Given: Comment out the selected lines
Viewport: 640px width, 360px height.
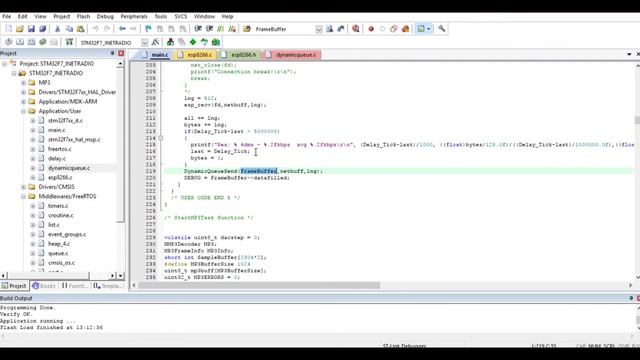Looking at the screenshot, I should pyautogui.click(x=221, y=29).
